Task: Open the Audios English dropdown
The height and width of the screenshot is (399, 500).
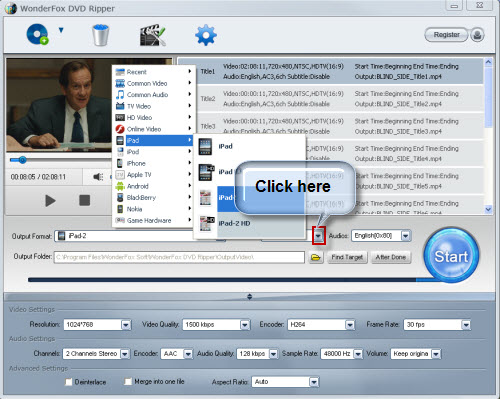Action: (x=381, y=236)
